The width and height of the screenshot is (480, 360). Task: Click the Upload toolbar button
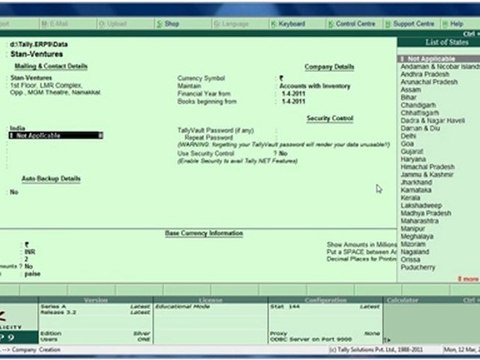pyautogui.click(x=113, y=24)
